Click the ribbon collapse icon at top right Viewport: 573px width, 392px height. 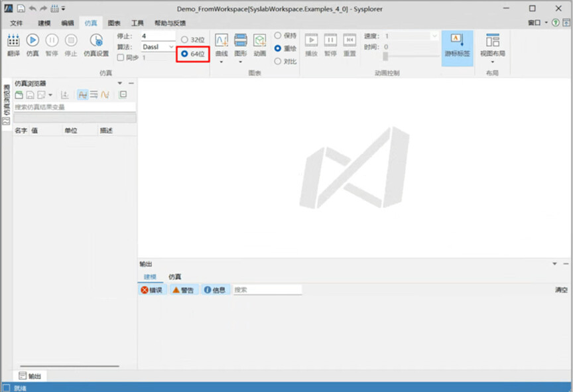pos(566,23)
